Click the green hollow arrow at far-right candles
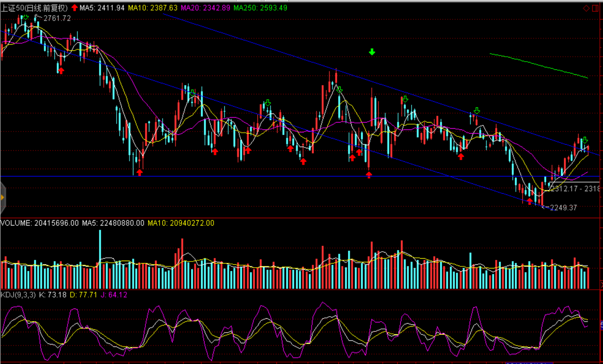The image size is (603, 364). 585,140
